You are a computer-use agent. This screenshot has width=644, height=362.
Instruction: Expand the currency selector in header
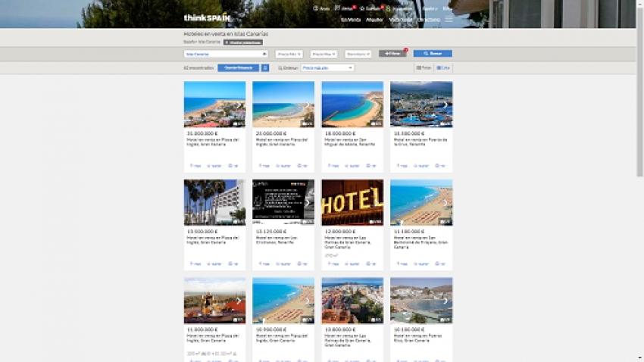coord(447,8)
